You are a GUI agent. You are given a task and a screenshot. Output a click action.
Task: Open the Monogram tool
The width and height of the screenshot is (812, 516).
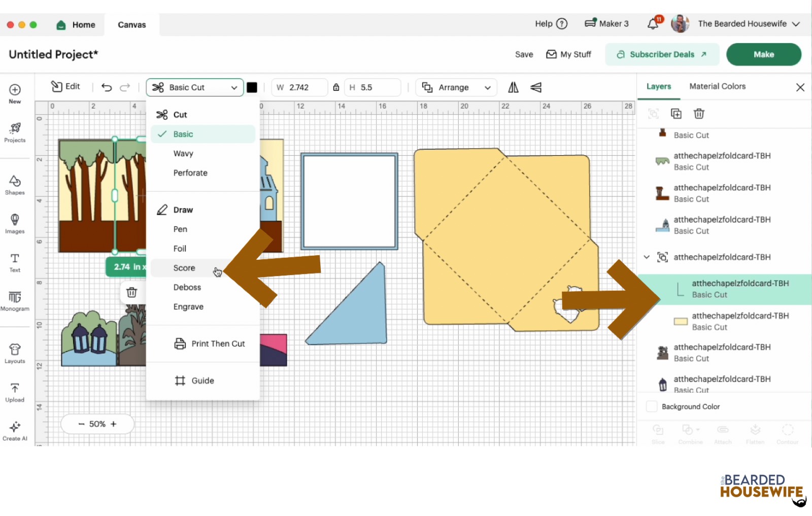[15, 300]
